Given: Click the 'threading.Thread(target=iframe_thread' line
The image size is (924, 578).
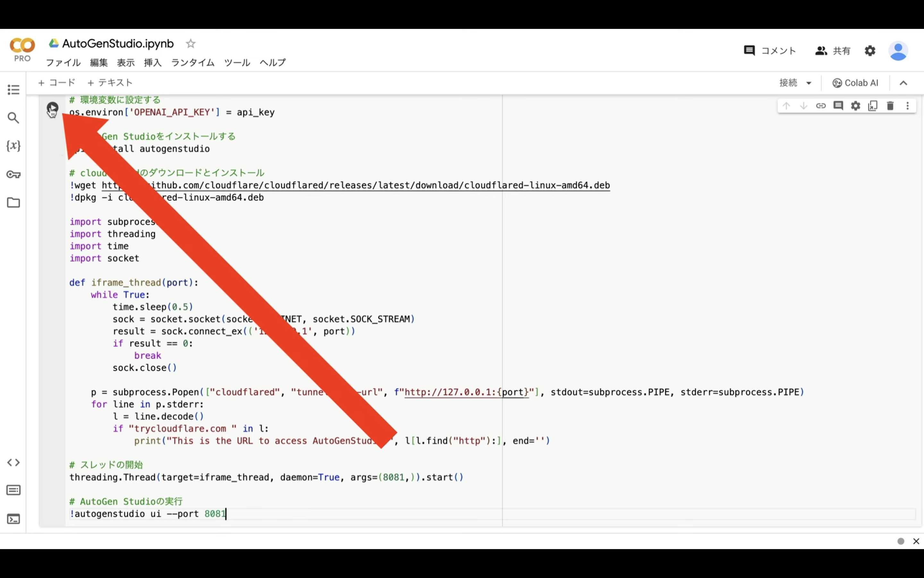Looking at the screenshot, I should [266, 477].
